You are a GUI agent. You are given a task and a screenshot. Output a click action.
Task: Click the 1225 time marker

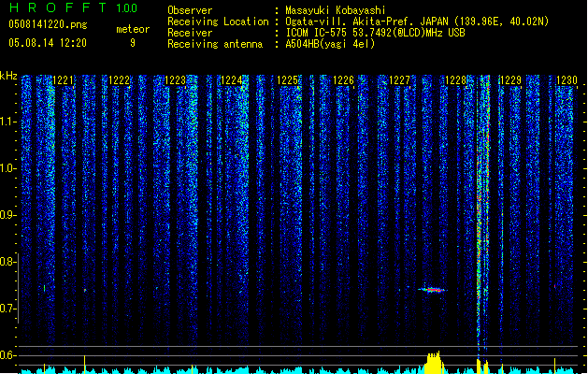tap(287, 80)
